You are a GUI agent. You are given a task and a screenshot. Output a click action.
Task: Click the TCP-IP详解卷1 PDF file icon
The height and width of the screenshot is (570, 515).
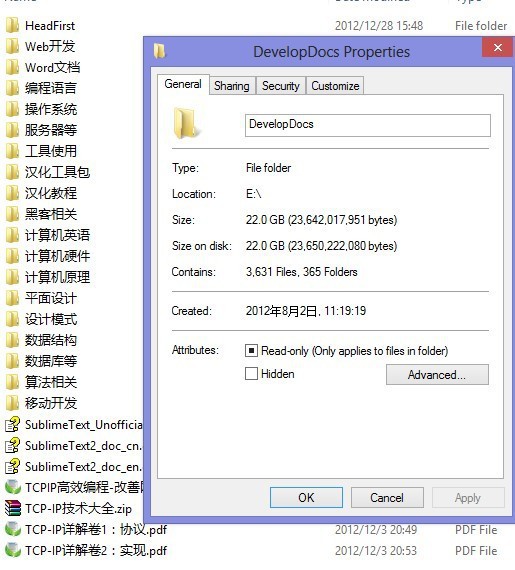(13, 529)
